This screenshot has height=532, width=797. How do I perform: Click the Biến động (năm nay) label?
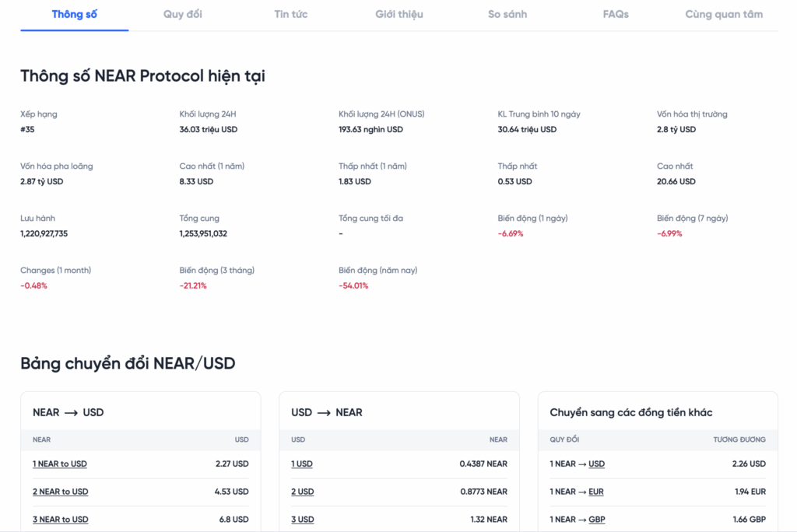[x=377, y=271]
